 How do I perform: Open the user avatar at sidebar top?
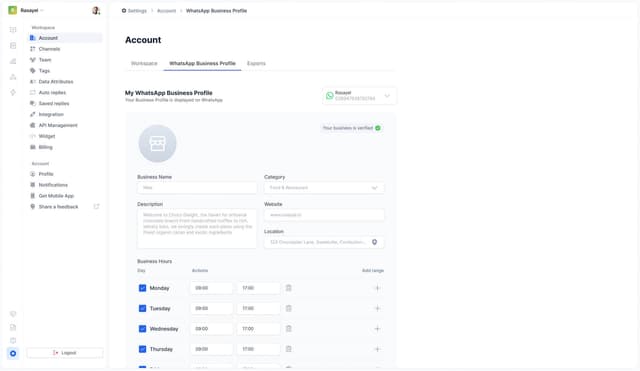coord(96,11)
